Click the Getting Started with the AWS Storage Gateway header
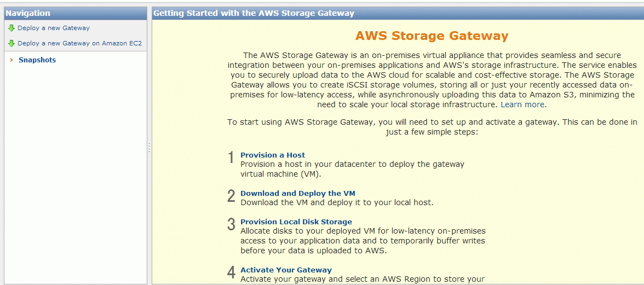The width and height of the screenshot is (644, 285). [x=398, y=13]
